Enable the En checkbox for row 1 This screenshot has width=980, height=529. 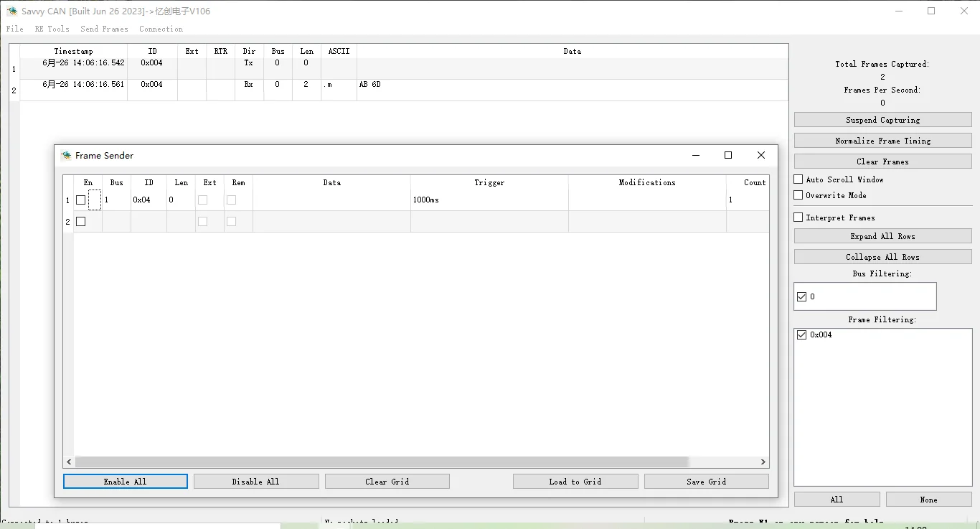pos(80,200)
